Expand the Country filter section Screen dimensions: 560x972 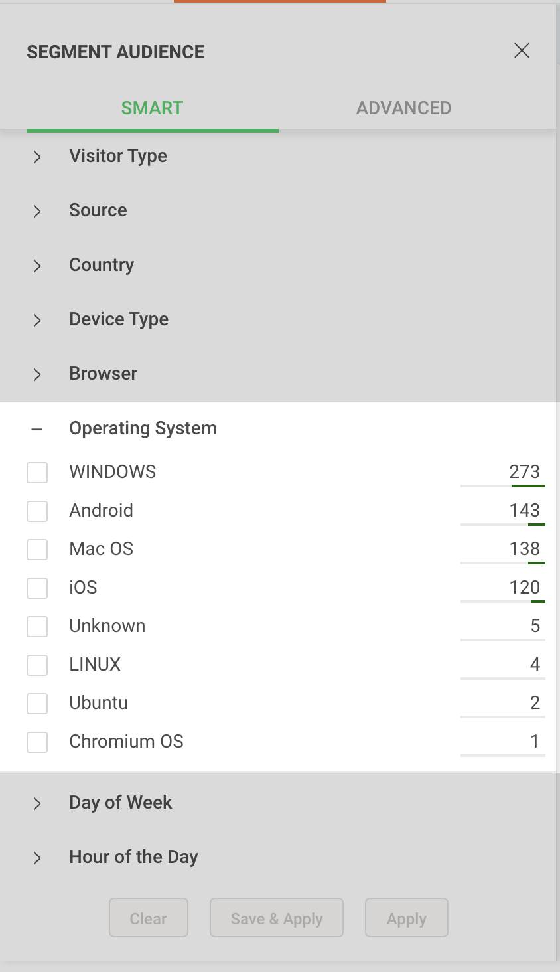[x=37, y=266]
